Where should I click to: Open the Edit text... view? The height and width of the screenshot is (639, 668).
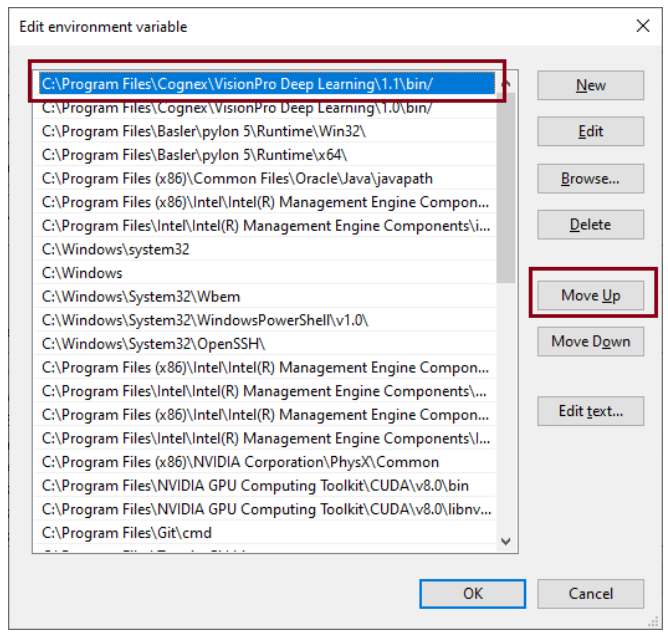click(590, 410)
